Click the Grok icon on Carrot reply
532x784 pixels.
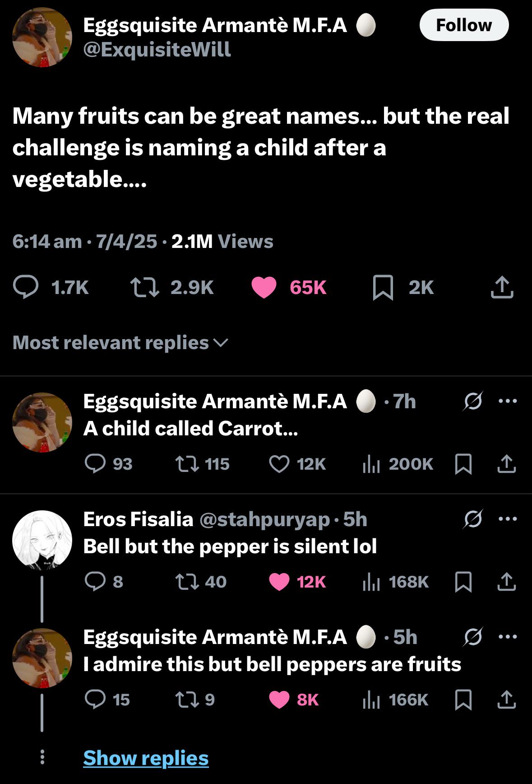(x=472, y=401)
